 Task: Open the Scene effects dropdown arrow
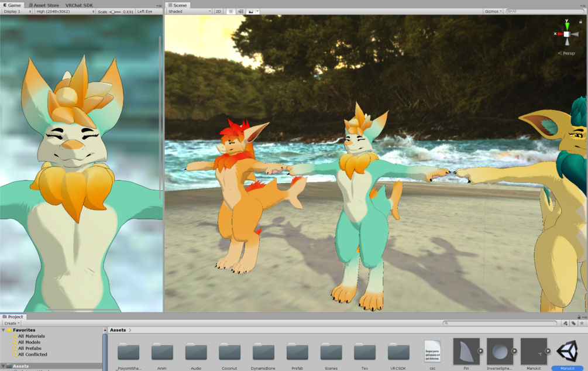[257, 12]
